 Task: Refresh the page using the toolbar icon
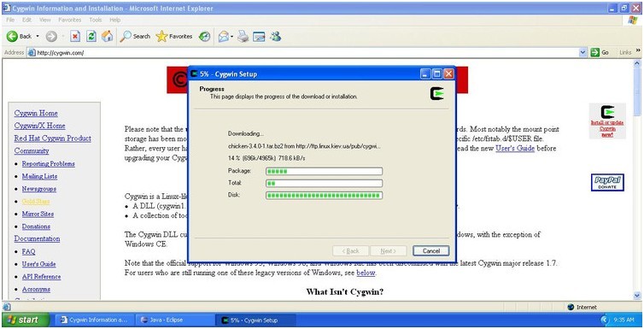coord(91,37)
